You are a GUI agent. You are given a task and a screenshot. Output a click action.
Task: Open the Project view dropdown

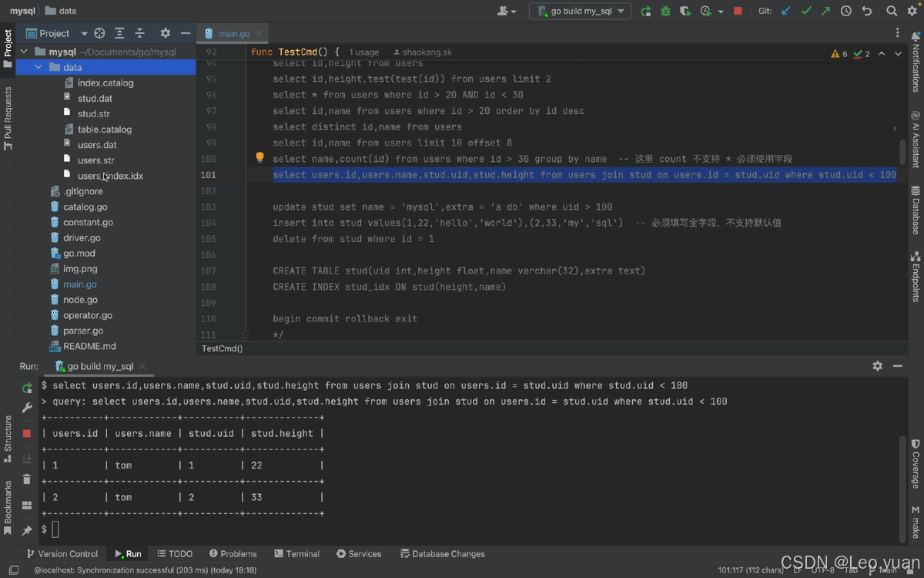(x=54, y=33)
